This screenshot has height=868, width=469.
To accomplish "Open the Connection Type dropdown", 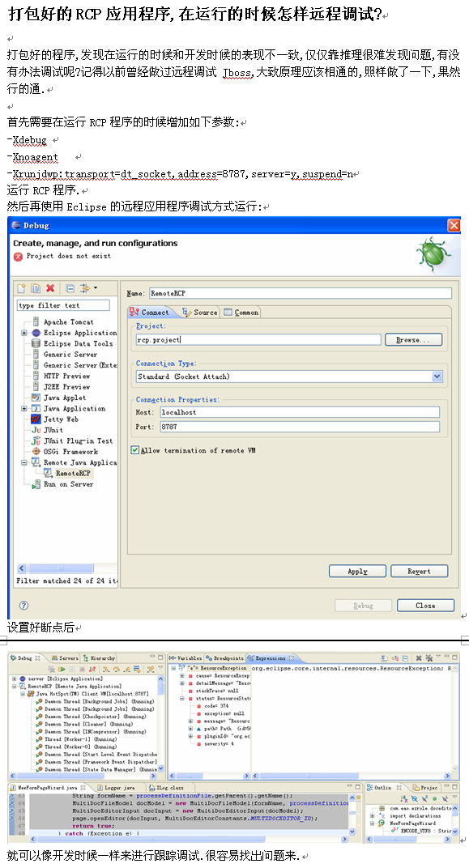I will (437, 377).
